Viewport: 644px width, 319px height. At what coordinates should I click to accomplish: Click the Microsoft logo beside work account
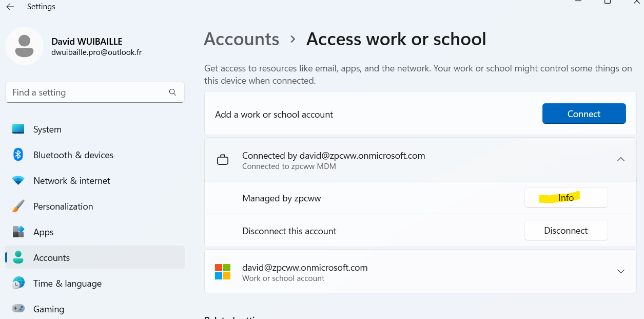(x=223, y=272)
